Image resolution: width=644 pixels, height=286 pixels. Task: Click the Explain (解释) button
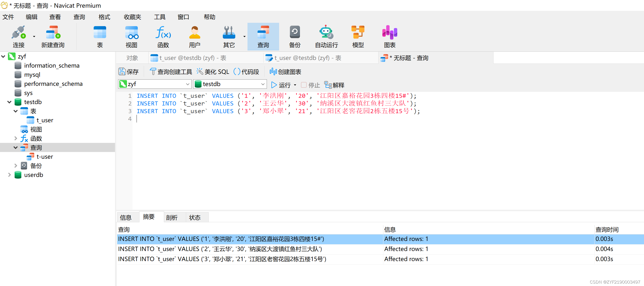pos(334,85)
